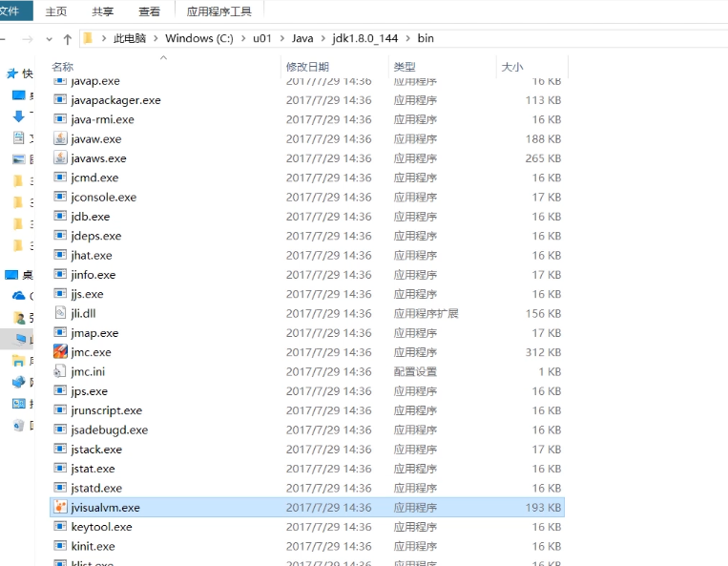Click the 193 KB size of jvisualvm.exe
Viewport: 728px width, 566px height.
[543, 508]
